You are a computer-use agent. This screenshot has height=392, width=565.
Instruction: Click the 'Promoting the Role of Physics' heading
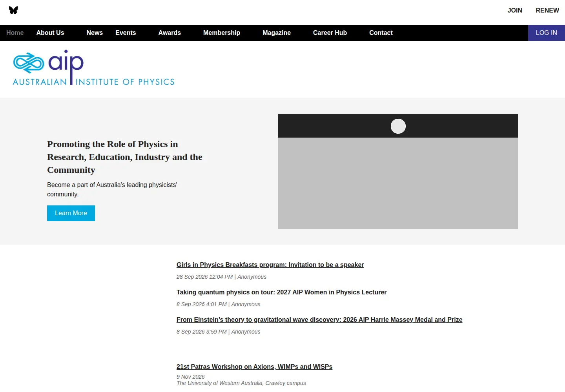[125, 157]
